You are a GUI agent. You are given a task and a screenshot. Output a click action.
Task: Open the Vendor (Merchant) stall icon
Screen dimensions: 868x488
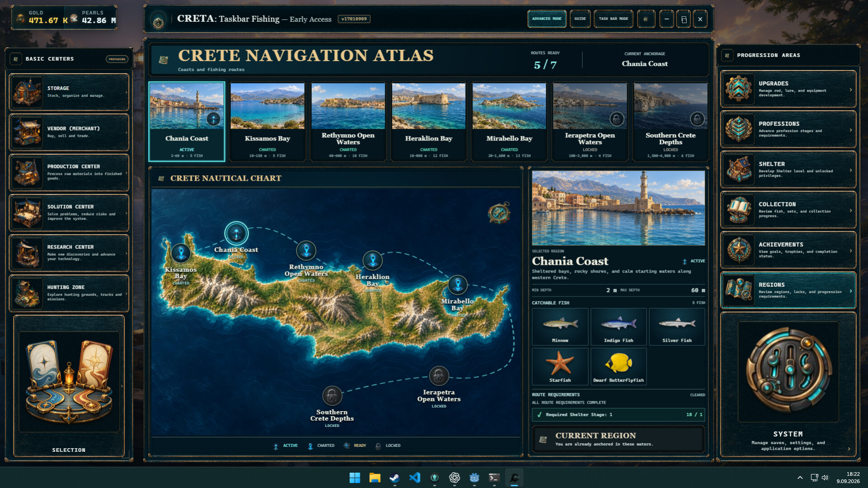pos(28,132)
